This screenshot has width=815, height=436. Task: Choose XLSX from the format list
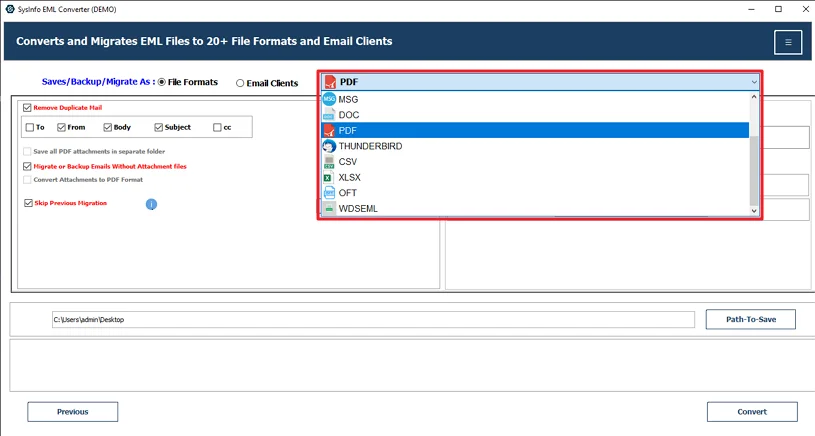tap(535, 177)
